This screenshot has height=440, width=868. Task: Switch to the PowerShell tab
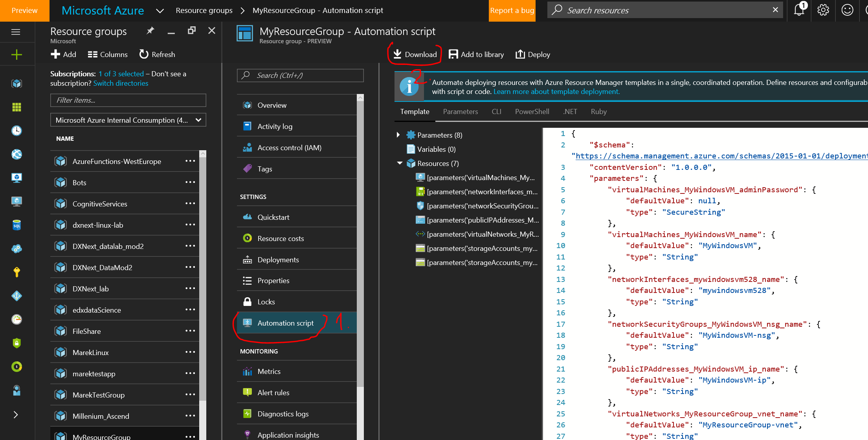pos(532,112)
